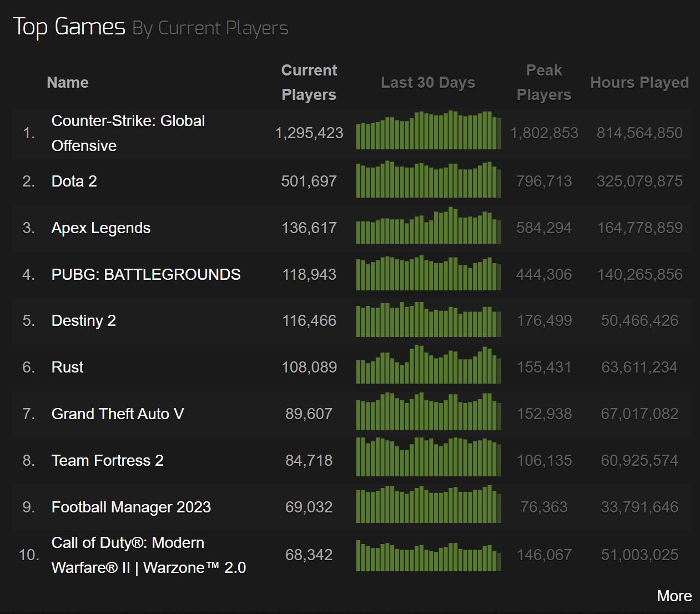Screen dimensions: 700x614
Task: Click the Top Games heading
Action: click(69, 27)
